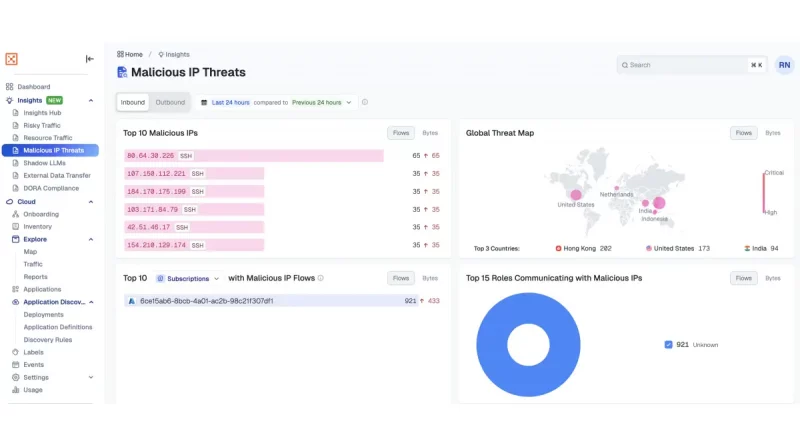Click the orange app logo
800x445 pixels.
pos(12,59)
